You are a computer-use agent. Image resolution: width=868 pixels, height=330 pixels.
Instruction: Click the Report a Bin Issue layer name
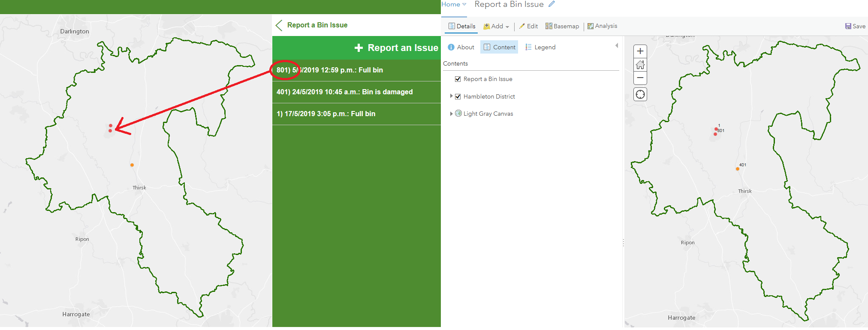click(x=488, y=79)
